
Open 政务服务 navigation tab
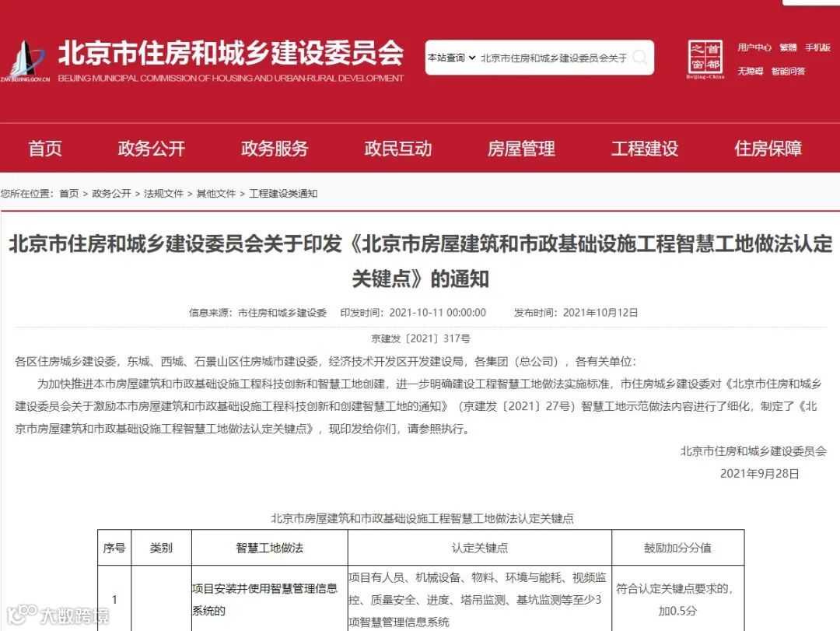275,149
